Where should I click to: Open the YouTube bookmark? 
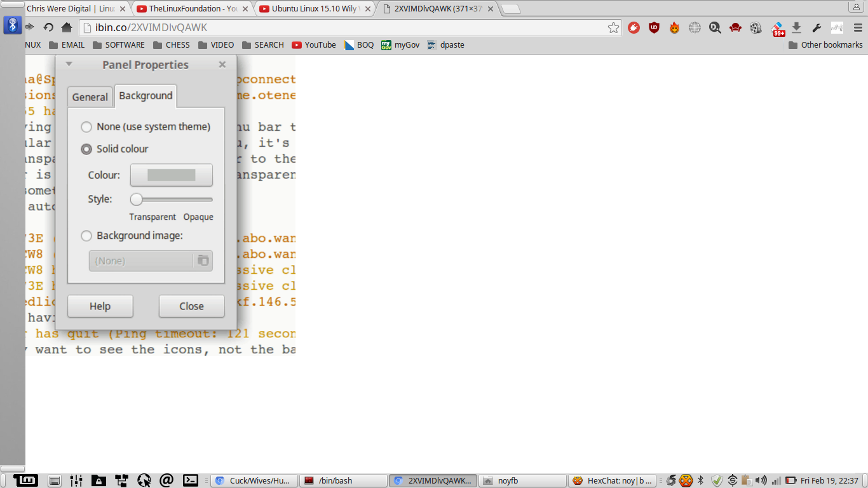[x=314, y=45]
